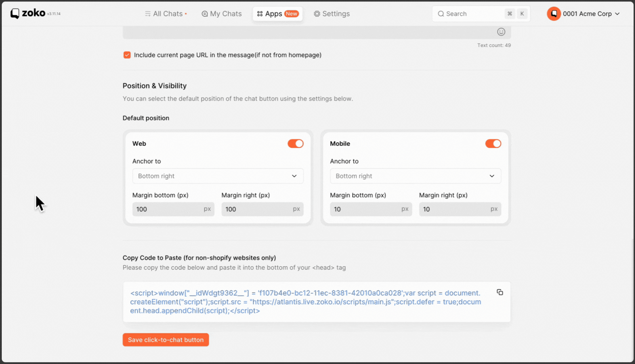
Task: Click the Text count: 49 label
Action: pyautogui.click(x=494, y=45)
